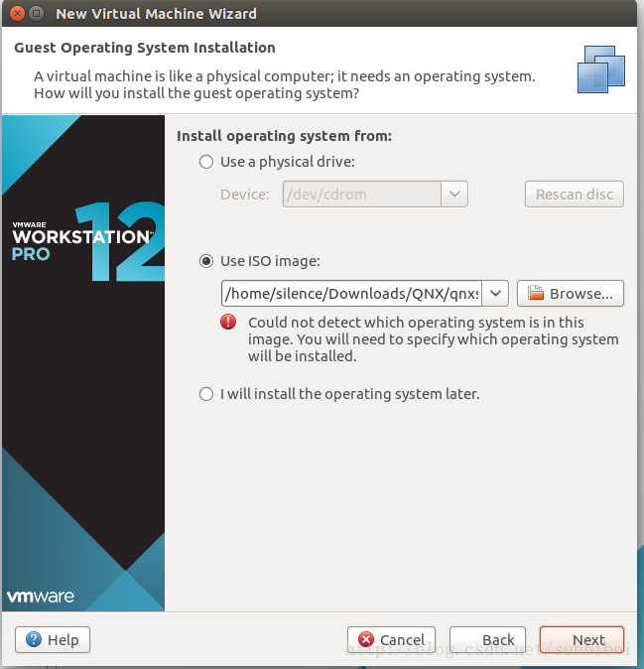Click the folder icon on Browse button
This screenshot has height=669, width=644.
click(x=536, y=293)
